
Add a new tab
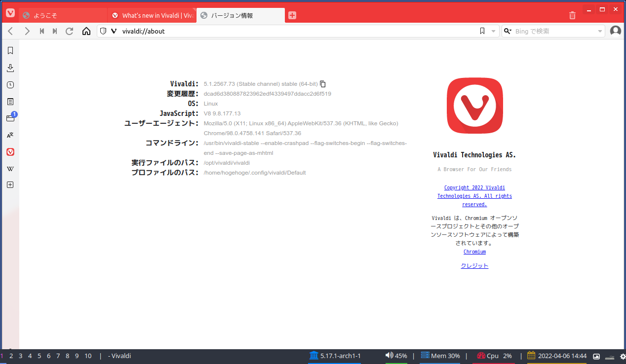pyautogui.click(x=292, y=15)
